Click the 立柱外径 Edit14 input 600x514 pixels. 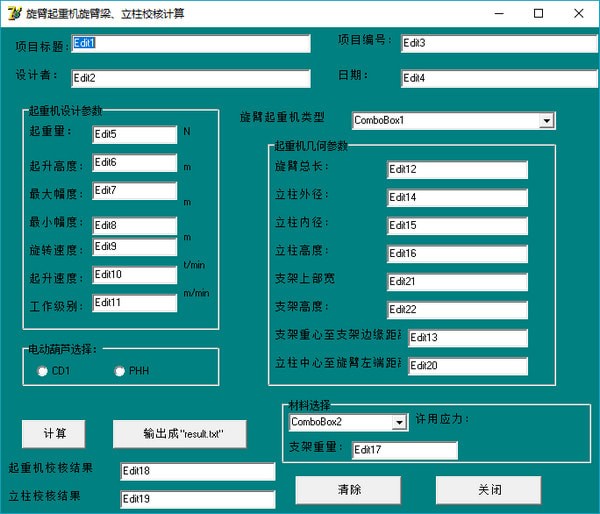pyautogui.click(x=457, y=197)
